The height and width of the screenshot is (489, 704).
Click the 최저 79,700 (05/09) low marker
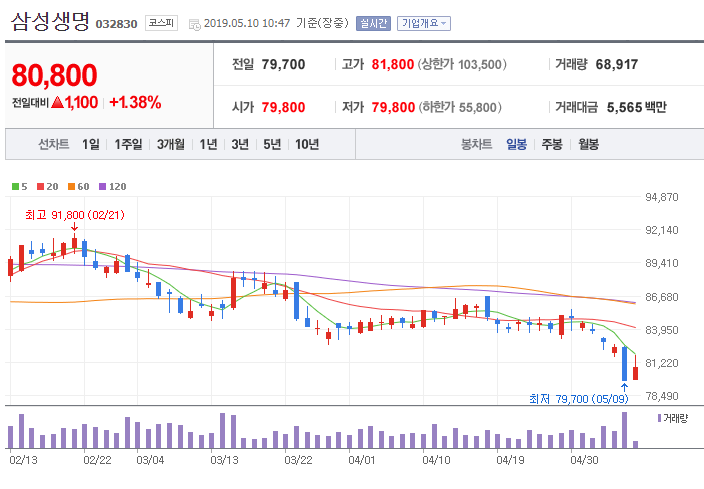pyautogui.click(x=579, y=399)
